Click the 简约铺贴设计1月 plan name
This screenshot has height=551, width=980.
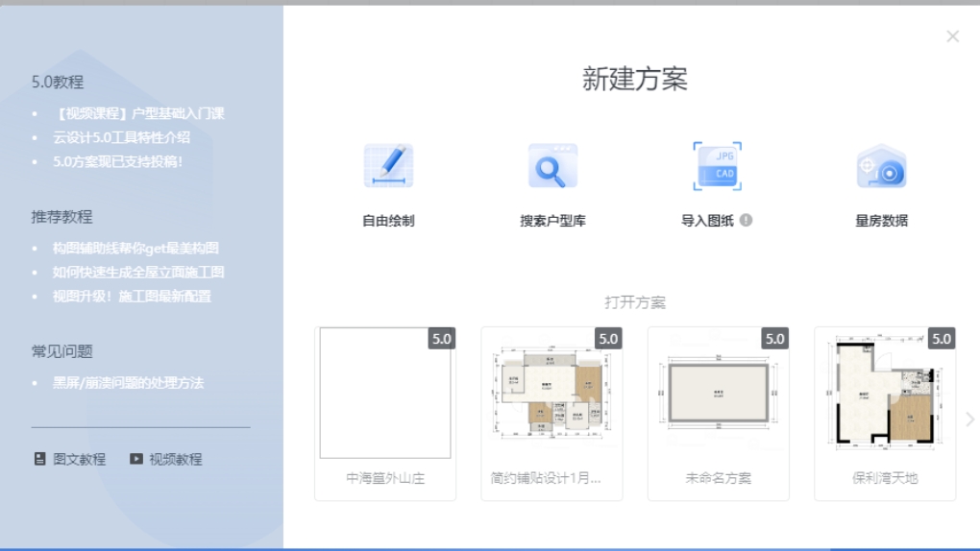pyautogui.click(x=546, y=478)
